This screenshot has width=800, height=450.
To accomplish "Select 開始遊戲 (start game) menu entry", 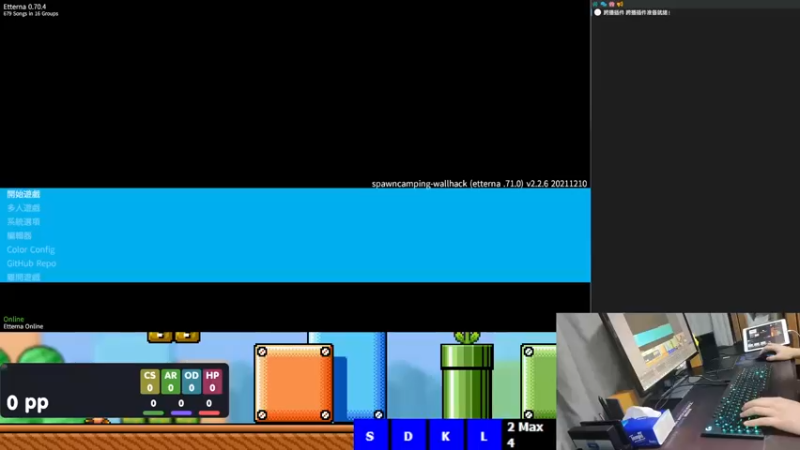I will pos(23,194).
